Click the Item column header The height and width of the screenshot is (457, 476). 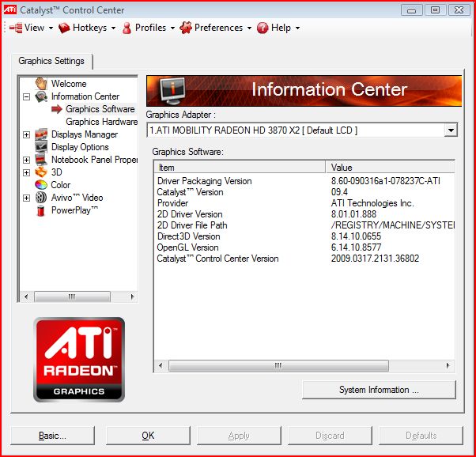point(240,168)
